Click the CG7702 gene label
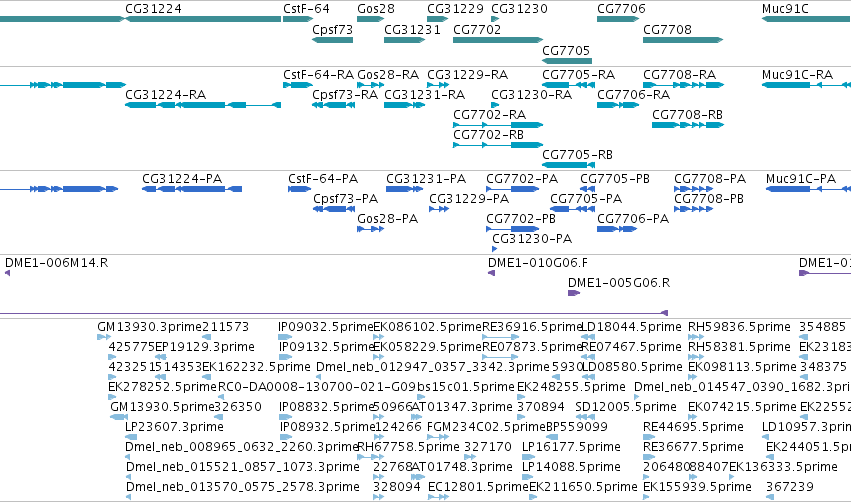 tap(477, 29)
